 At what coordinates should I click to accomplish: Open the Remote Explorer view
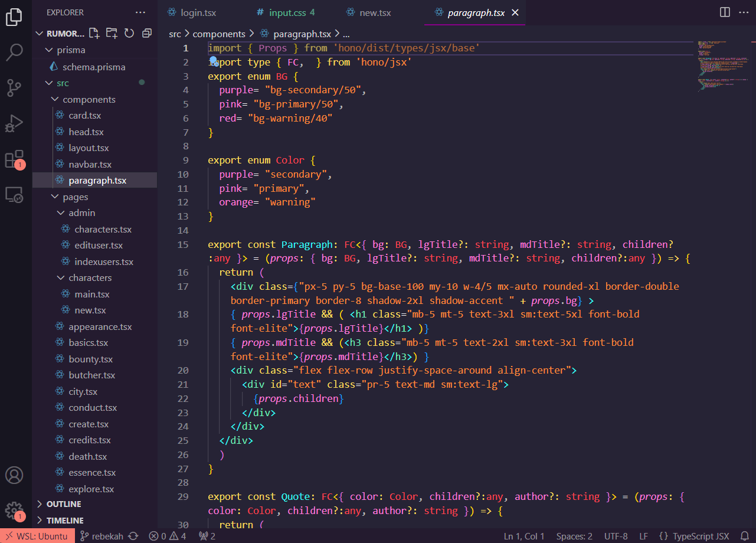14,194
